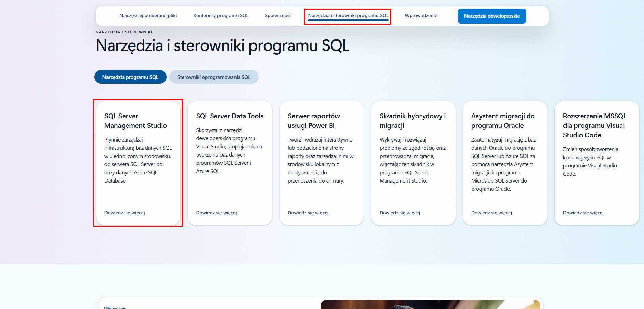Open Dowiedz się więcej for SQL Server Management Studio
The width and height of the screenshot is (644, 309).
[x=125, y=213]
